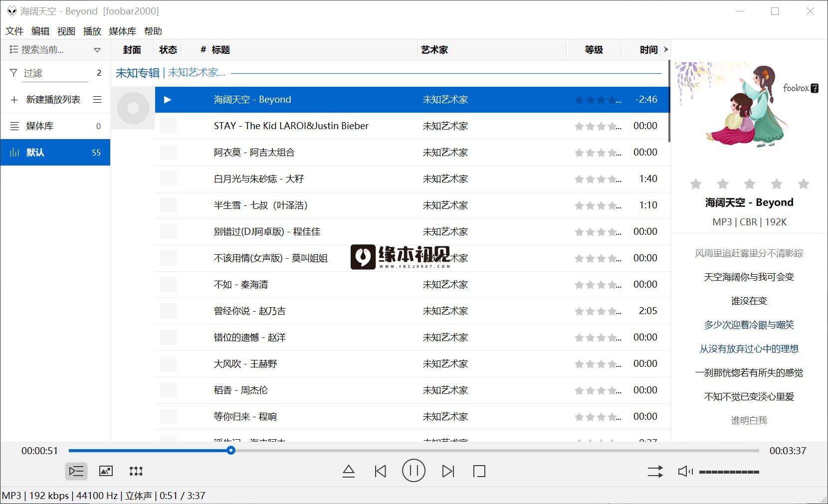Sort by the 状态 column header

click(168, 50)
